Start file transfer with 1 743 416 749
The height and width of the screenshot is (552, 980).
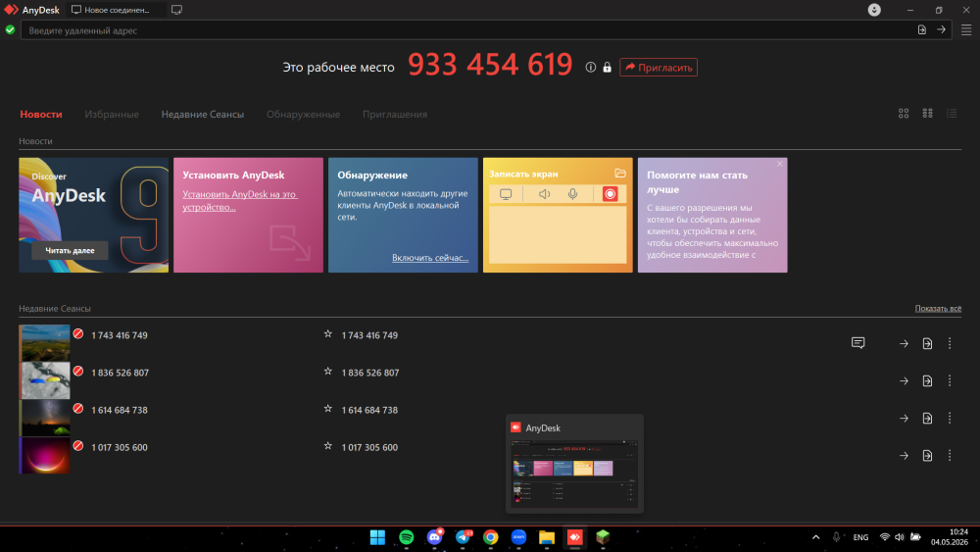pos(927,343)
